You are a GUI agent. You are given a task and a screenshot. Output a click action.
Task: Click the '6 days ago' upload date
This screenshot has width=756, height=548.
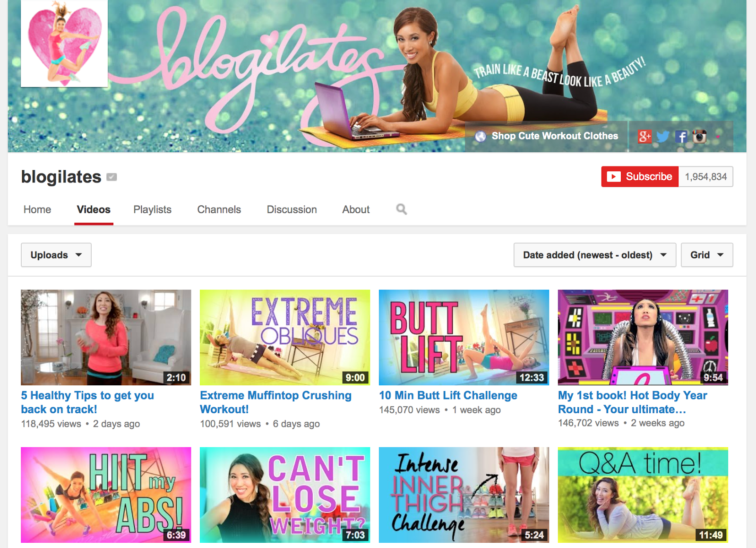coord(296,424)
